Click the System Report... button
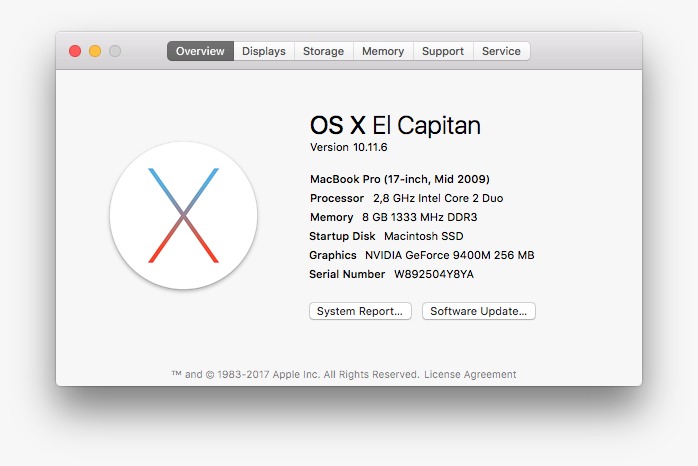This screenshot has height=466, width=698. 360,311
